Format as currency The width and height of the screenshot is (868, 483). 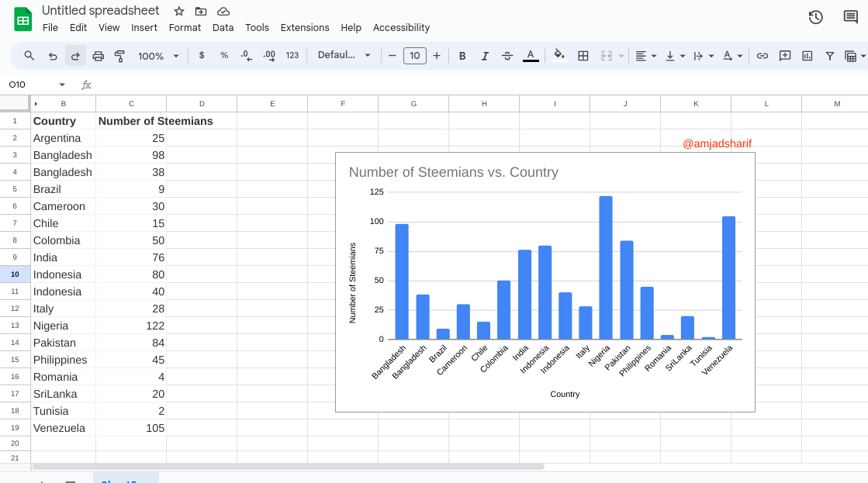click(x=202, y=55)
